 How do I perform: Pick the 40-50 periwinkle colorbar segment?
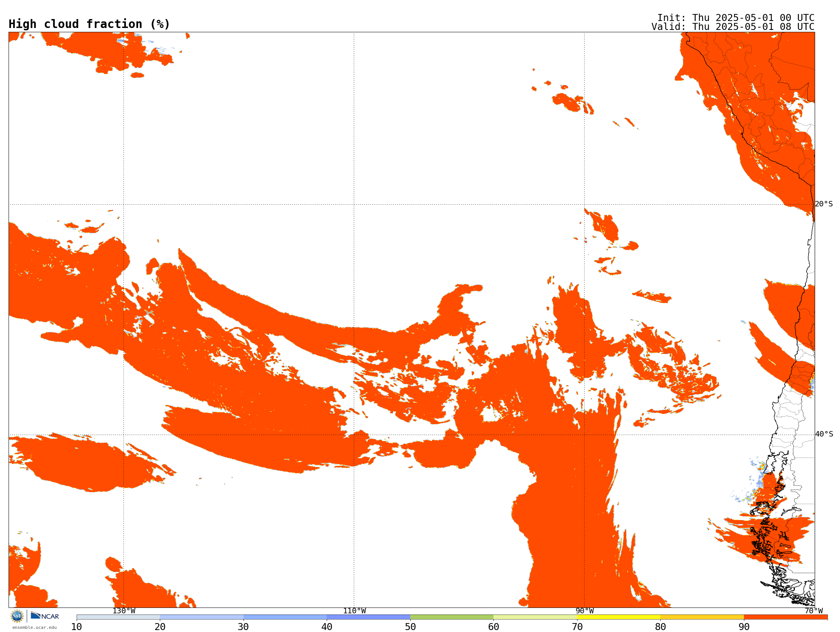pos(368,617)
